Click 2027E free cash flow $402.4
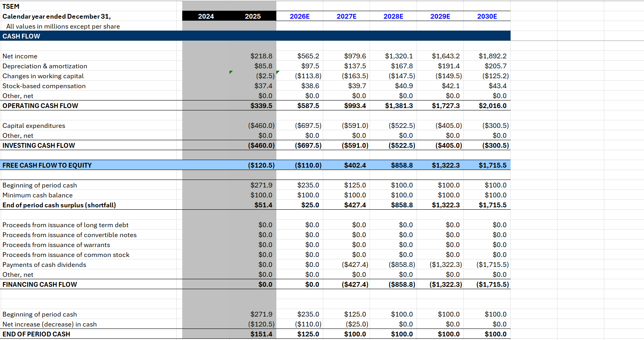 coord(355,165)
